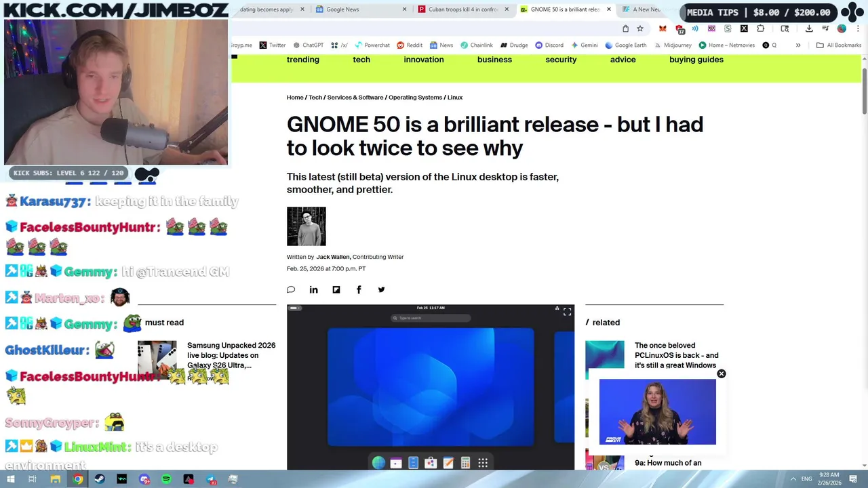Image resolution: width=868 pixels, height=488 pixels.
Task: Share the article on Flipboard
Action: [x=336, y=289]
